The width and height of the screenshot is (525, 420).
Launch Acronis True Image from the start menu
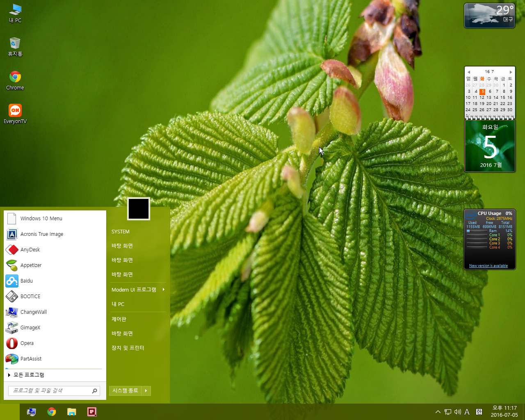(x=55, y=234)
